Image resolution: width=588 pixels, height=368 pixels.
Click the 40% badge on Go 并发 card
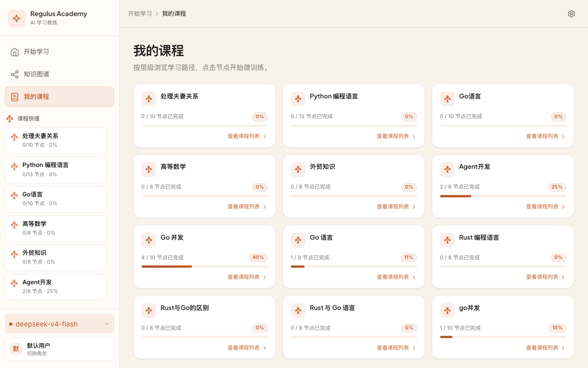(x=258, y=258)
